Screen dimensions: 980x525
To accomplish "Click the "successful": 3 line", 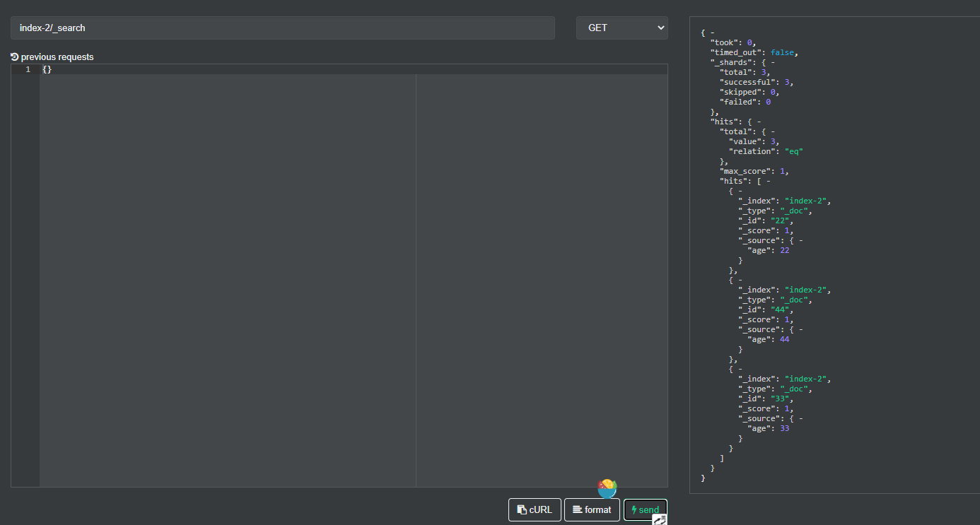I will click(x=757, y=82).
